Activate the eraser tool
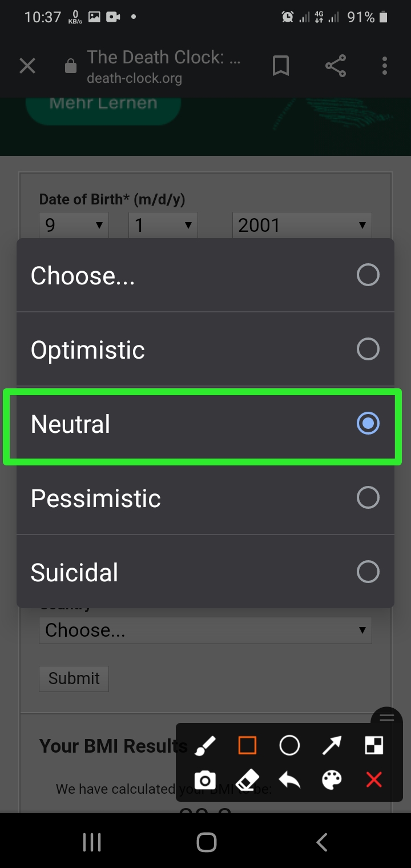Screen dimensions: 411x868 247,780
